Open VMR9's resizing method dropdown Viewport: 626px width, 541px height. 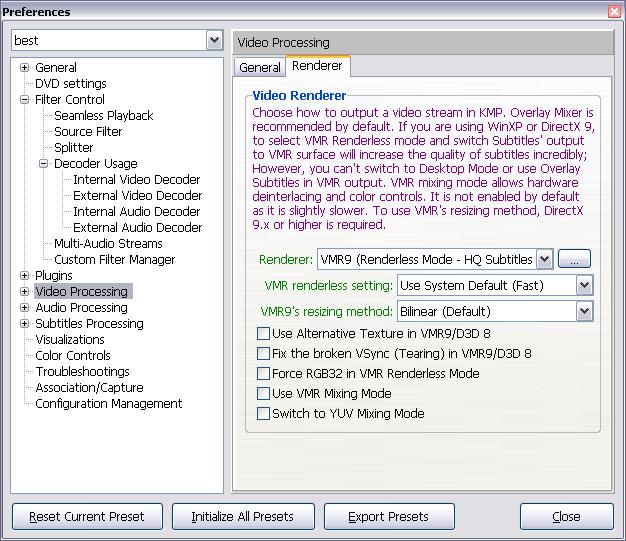click(x=584, y=312)
